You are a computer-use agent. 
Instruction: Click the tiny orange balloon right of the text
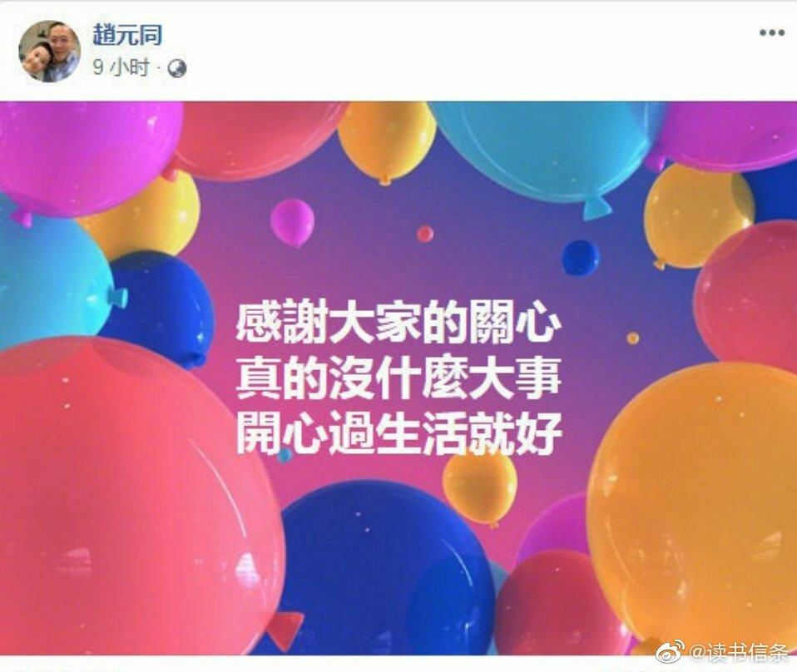633,338
